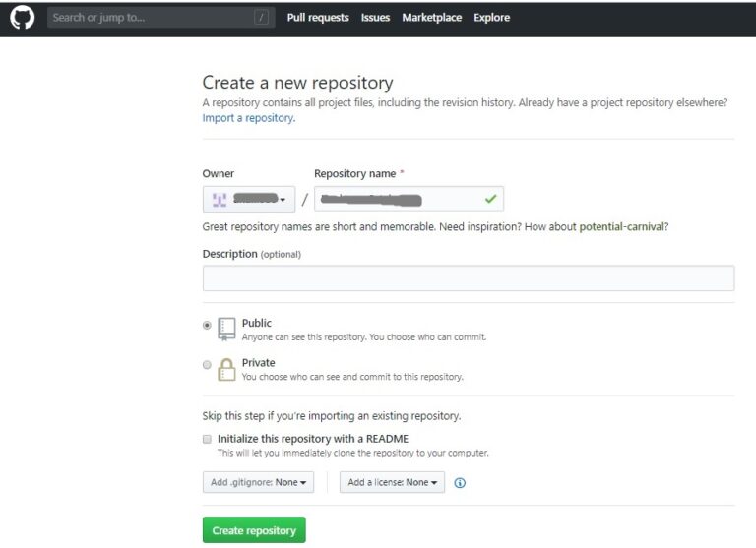Open Marketplace from the header
Screen dimensions: 756x548
(x=431, y=18)
